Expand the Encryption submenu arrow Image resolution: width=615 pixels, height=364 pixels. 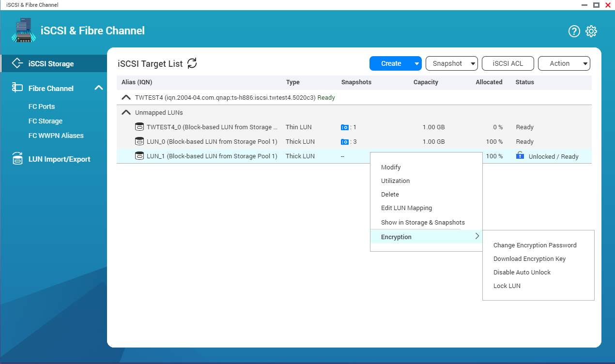coord(477,236)
